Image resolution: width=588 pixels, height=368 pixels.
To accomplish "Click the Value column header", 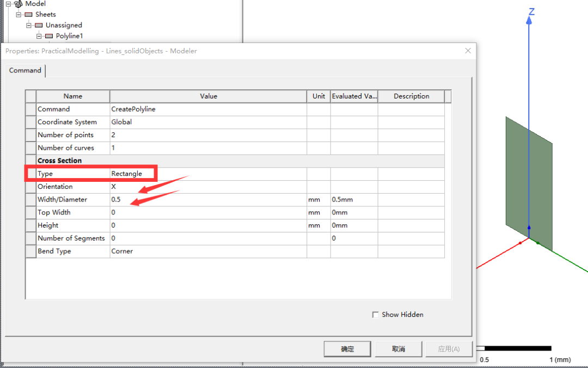I will (x=208, y=96).
